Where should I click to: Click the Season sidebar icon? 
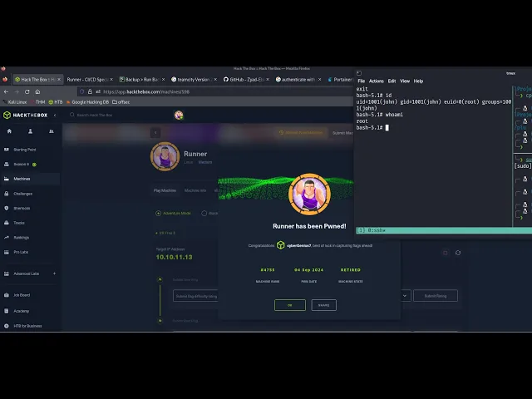7,164
